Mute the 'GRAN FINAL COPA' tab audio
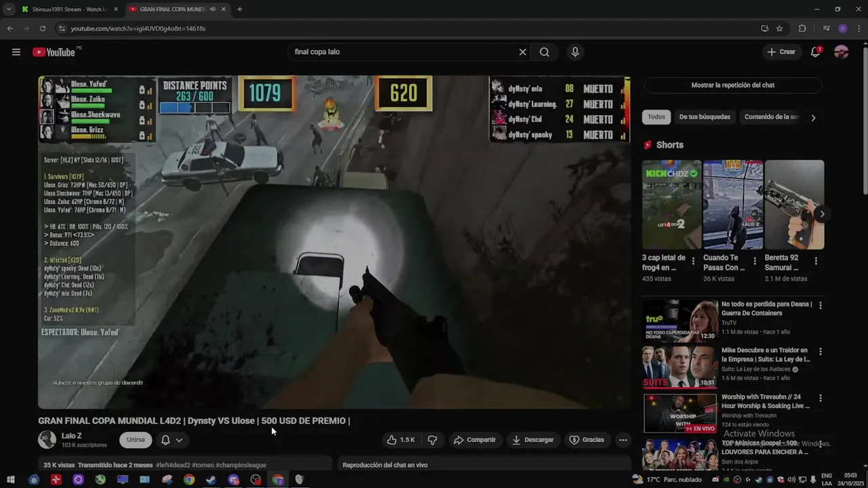The image size is (868, 488). 213,9
